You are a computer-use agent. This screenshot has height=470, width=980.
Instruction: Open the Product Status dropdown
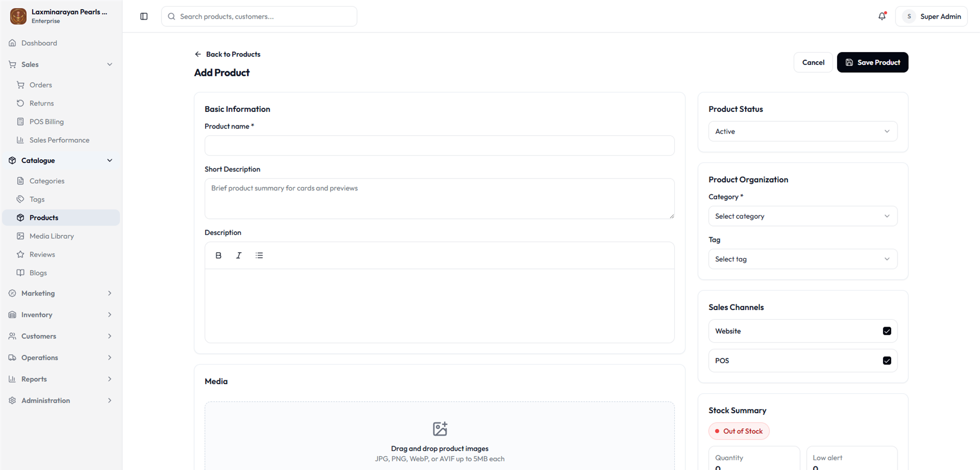pyautogui.click(x=803, y=132)
